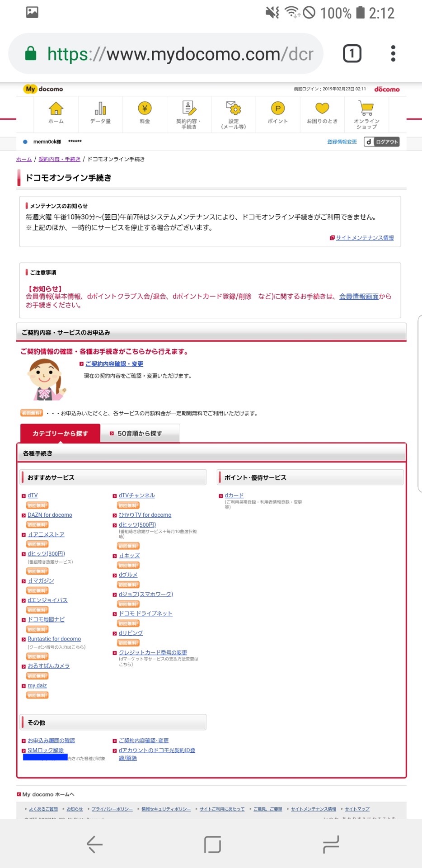Click 契約内容・手続き breadcrumb link

(60, 159)
